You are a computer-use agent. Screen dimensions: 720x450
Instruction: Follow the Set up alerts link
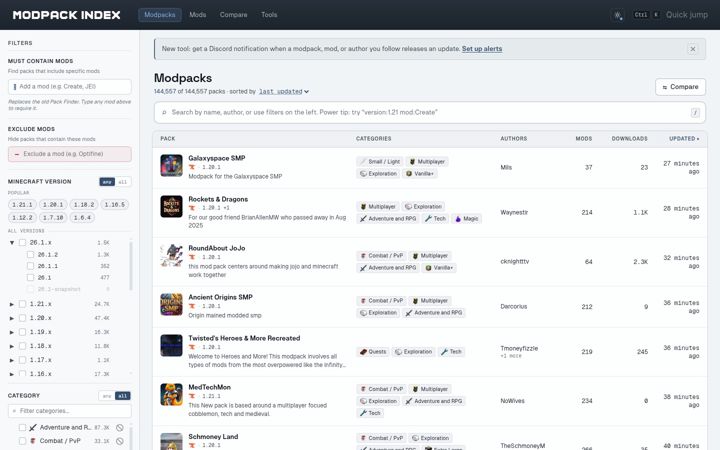tap(482, 49)
